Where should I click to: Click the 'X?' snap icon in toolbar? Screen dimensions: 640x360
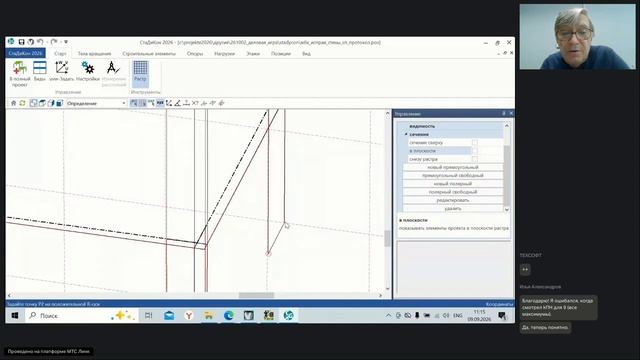(195, 103)
